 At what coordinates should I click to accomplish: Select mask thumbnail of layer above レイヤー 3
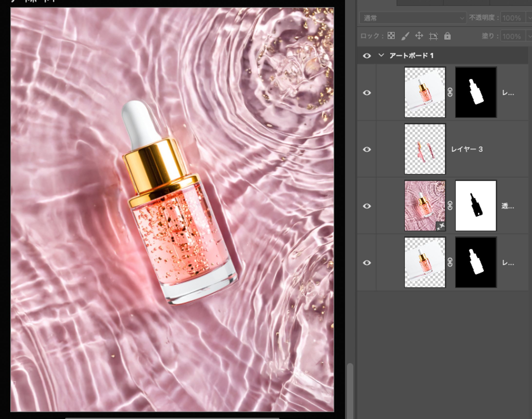pos(476,92)
